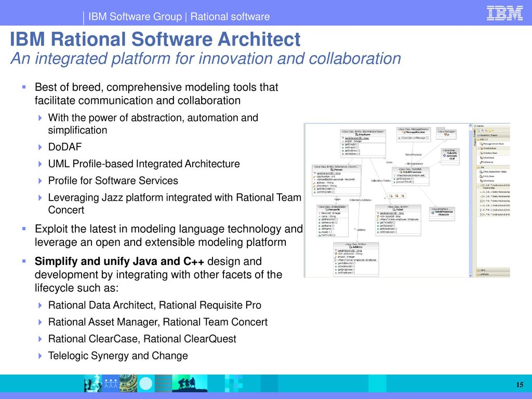
Task: Select Message-Driven Bean palette tool
Action: pos(491,144)
